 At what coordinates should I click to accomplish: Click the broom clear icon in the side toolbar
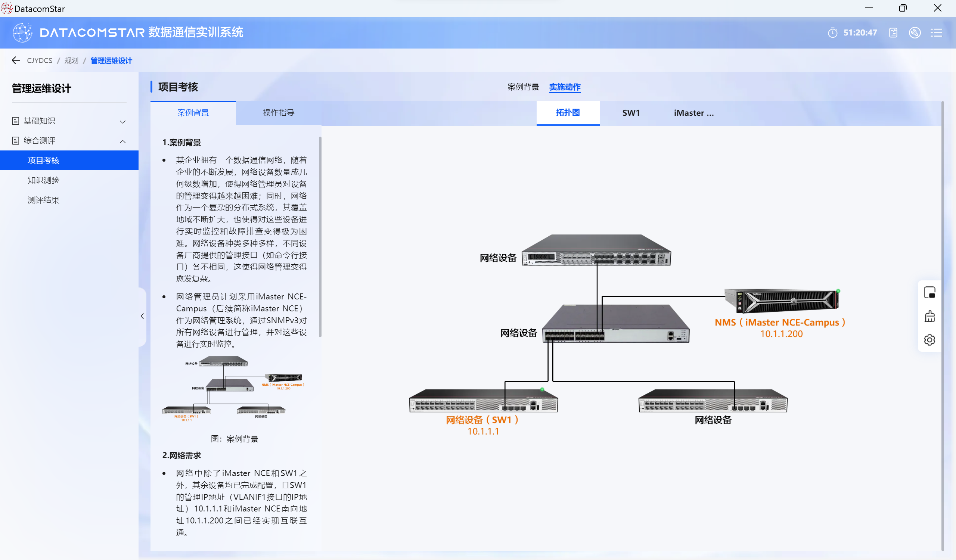click(x=929, y=316)
